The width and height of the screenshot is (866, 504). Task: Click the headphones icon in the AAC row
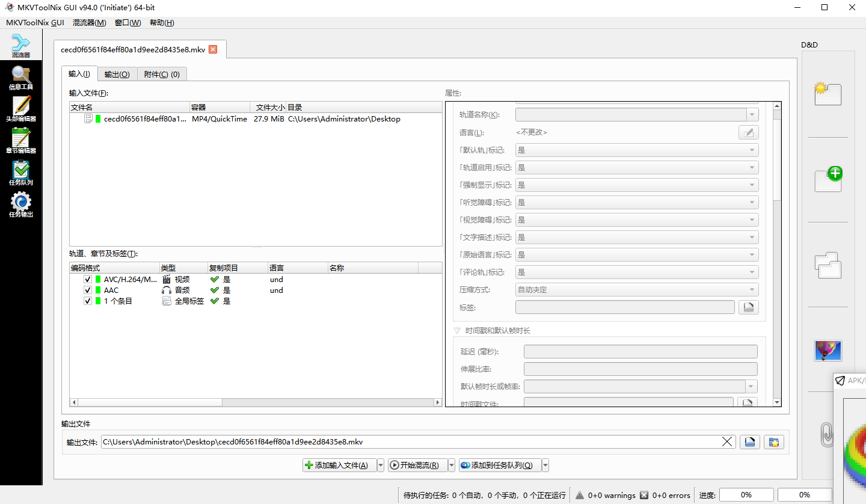(x=167, y=290)
